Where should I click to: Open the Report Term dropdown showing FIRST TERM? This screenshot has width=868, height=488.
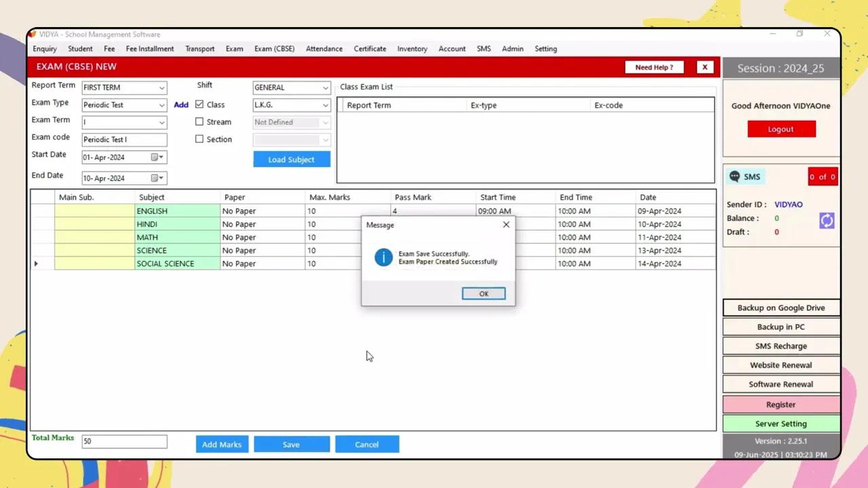click(124, 87)
